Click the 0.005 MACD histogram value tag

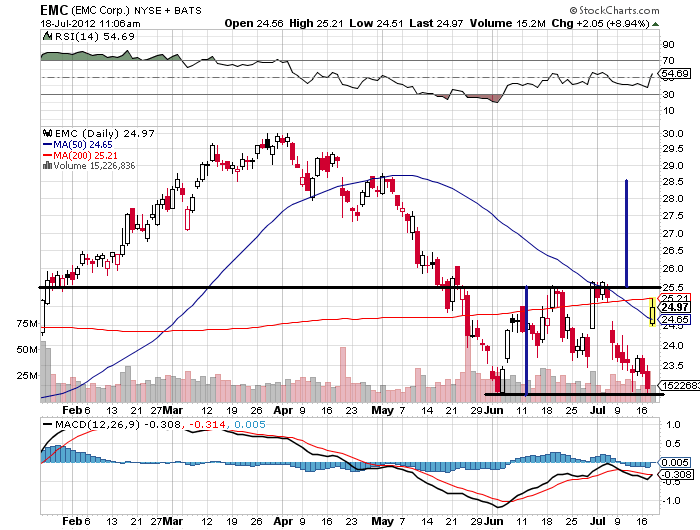coord(674,463)
